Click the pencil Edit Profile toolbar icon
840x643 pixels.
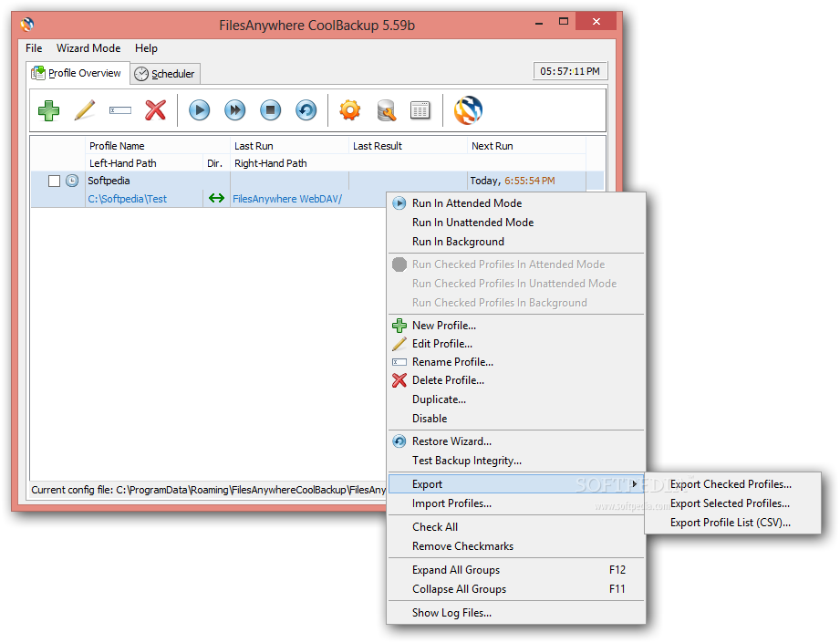pyautogui.click(x=85, y=110)
